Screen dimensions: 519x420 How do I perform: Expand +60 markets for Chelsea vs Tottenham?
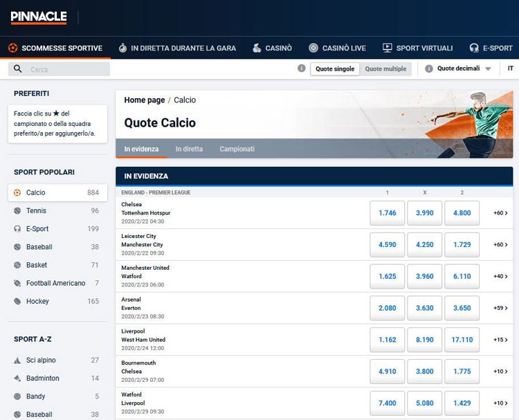point(500,213)
